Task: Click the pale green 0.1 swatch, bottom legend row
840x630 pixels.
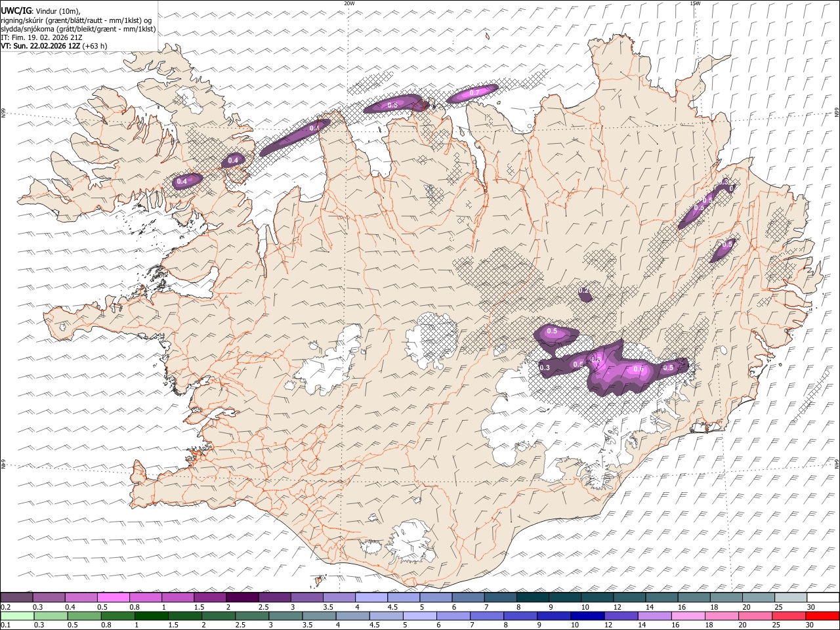Action: [17, 616]
